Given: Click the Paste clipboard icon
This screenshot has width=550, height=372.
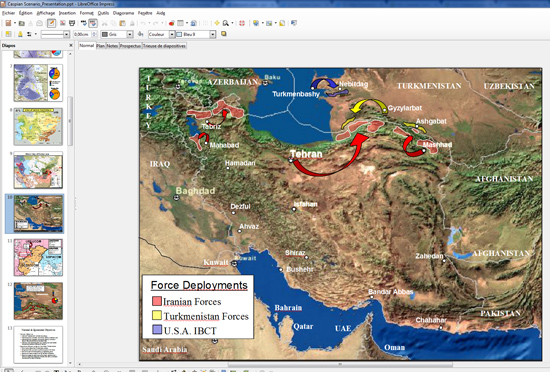Looking at the screenshot, I should [122, 23].
